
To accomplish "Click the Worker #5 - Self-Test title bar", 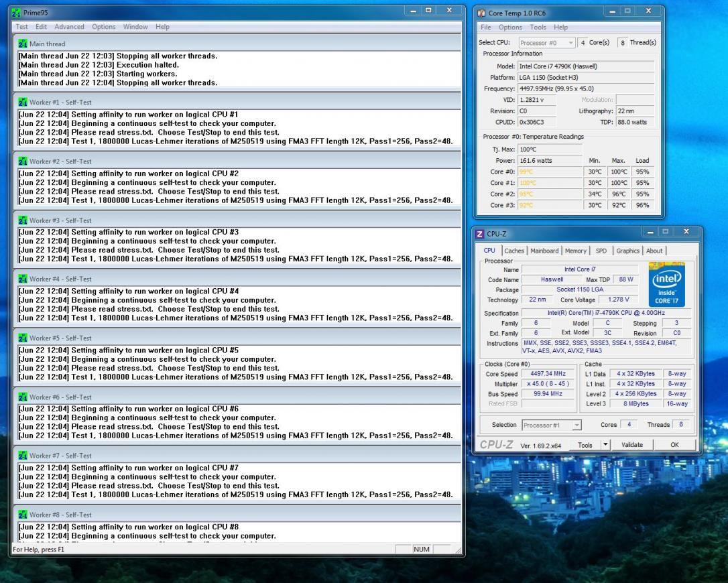I will click(x=237, y=338).
